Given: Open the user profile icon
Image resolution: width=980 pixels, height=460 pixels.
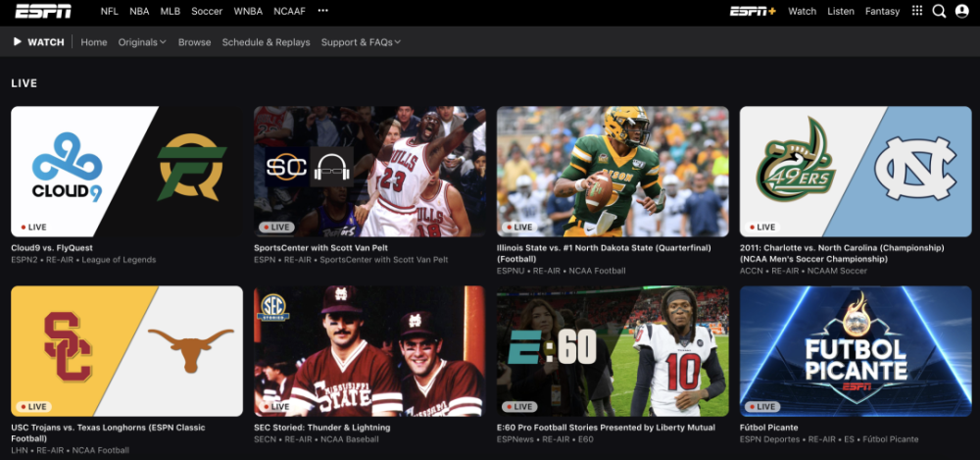Looking at the screenshot, I should point(962,11).
